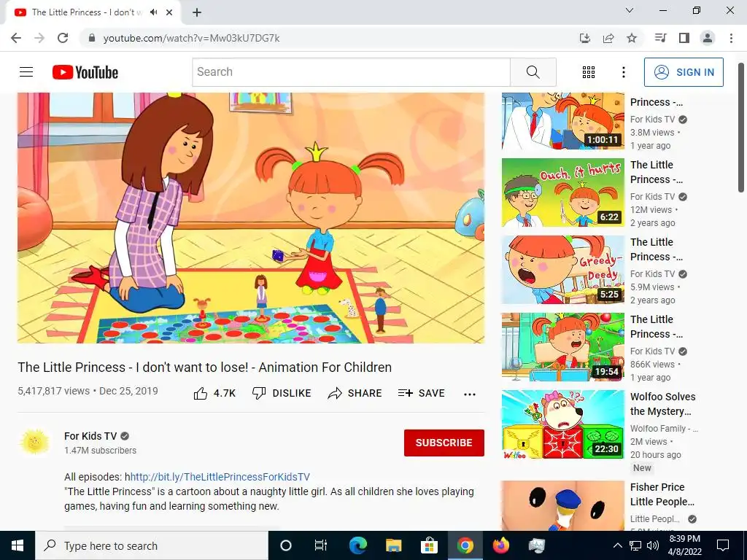Viewport: 747px width, 560px height.
Task: Open the YouTube hamburger guide menu
Action: pos(26,72)
